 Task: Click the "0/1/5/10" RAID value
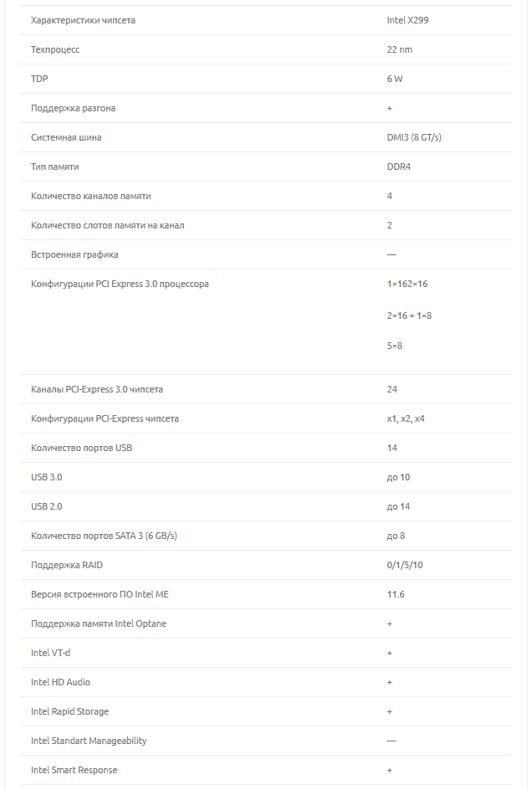pyautogui.click(x=405, y=565)
